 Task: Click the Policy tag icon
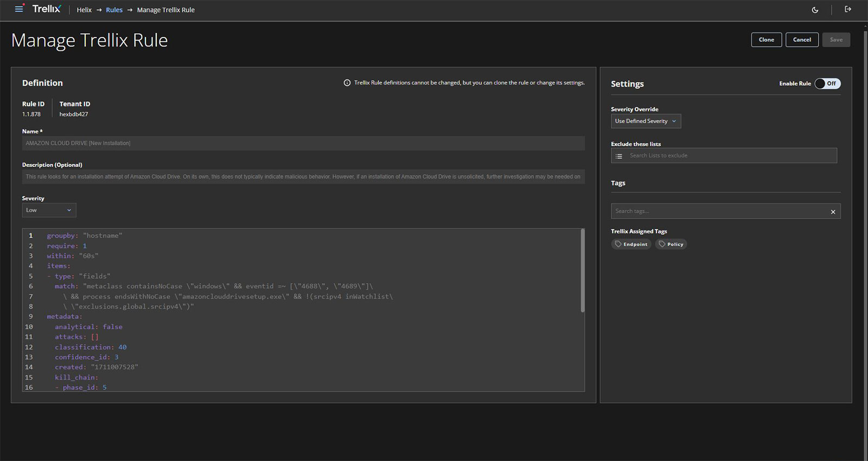point(662,244)
